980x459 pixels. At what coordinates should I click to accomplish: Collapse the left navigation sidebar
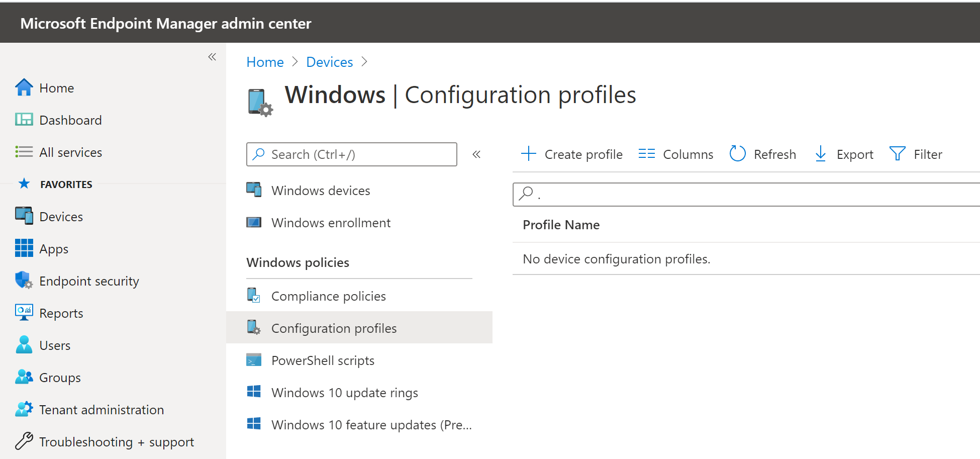pyautogui.click(x=212, y=57)
